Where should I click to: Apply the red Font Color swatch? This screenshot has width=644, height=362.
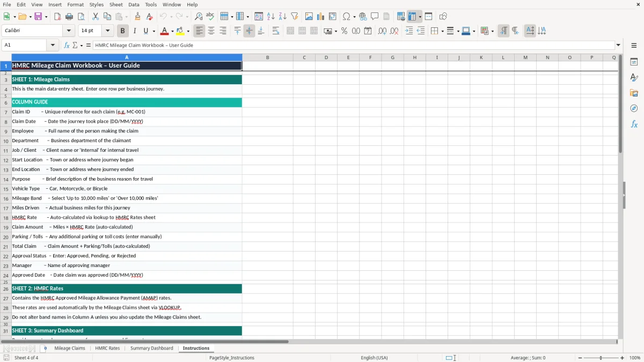[x=164, y=31]
